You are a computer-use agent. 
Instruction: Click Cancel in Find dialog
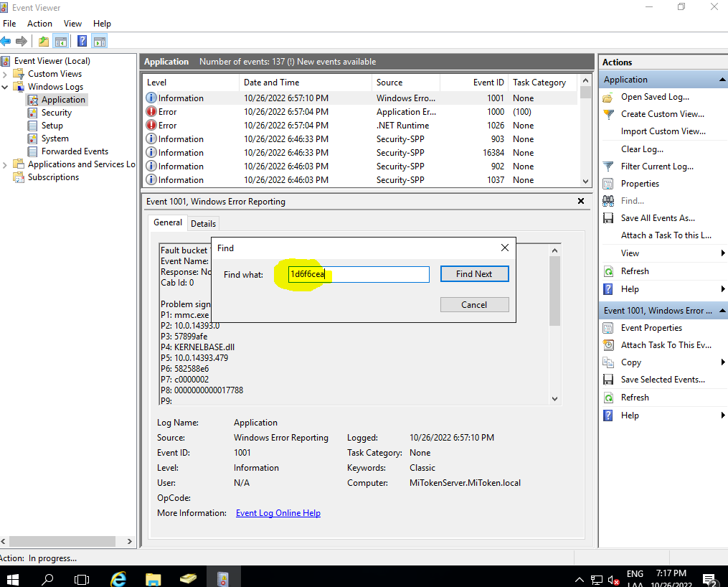[x=474, y=305]
